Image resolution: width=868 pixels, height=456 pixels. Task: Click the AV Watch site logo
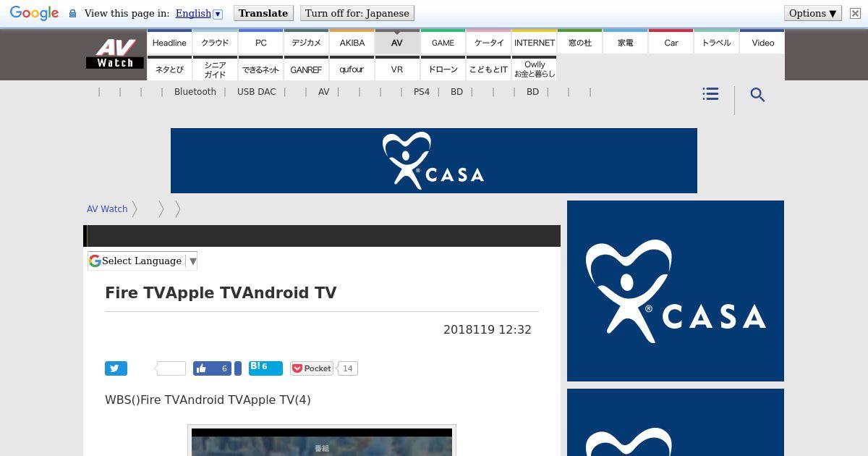(115, 54)
